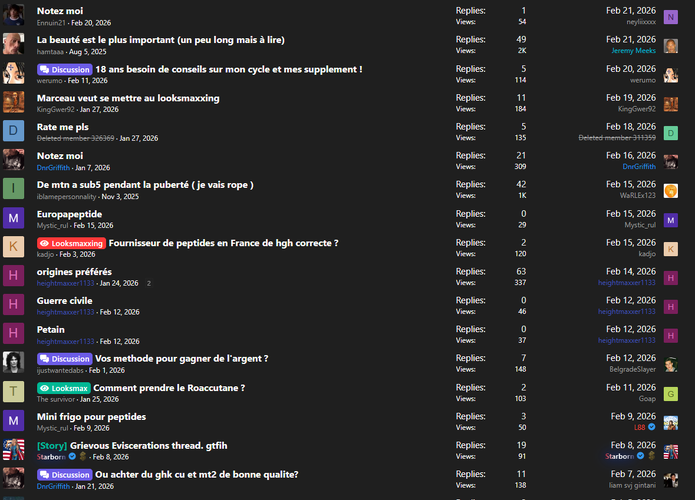695x500 pixels.
Task: Click the green 'G' avatar of Goap
Action: click(x=671, y=394)
